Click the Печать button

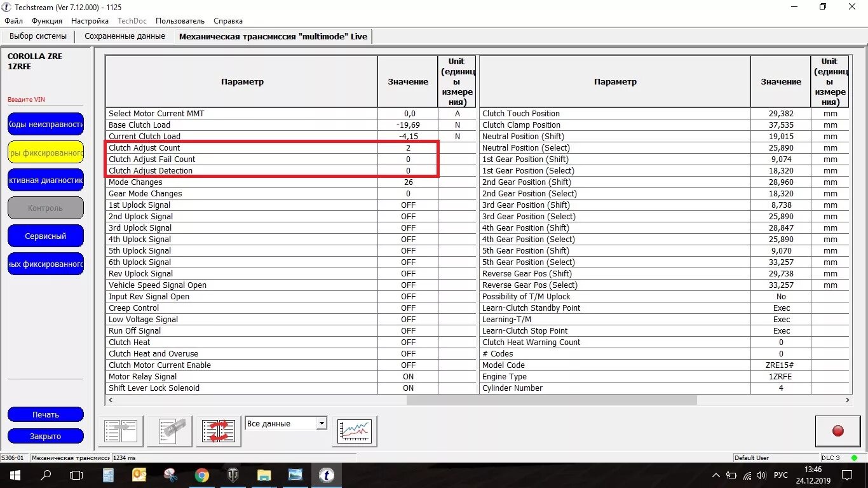coord(46,414)
